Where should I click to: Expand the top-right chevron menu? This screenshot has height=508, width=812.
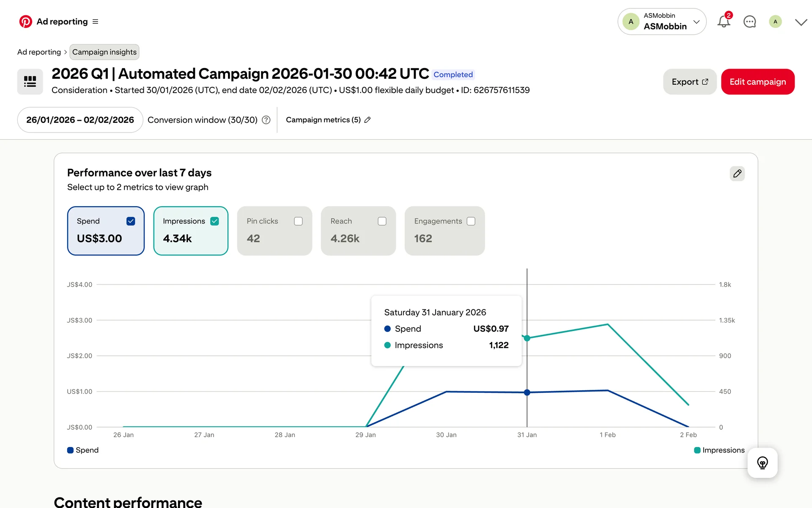[x=801, y=22]
